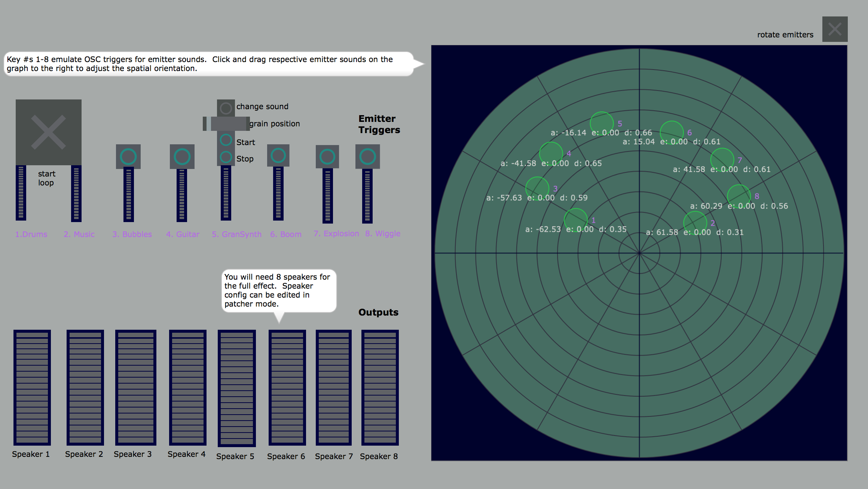
Task: Click the 'a: 41.58' readout of emitter 7
Action: click(x=689, y=169)
